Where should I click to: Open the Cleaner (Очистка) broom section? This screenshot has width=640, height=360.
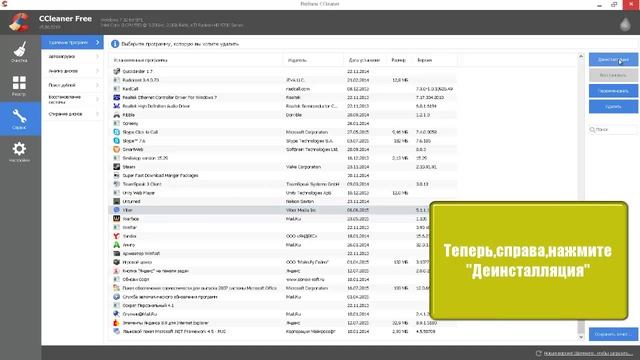tap(20, 51)
